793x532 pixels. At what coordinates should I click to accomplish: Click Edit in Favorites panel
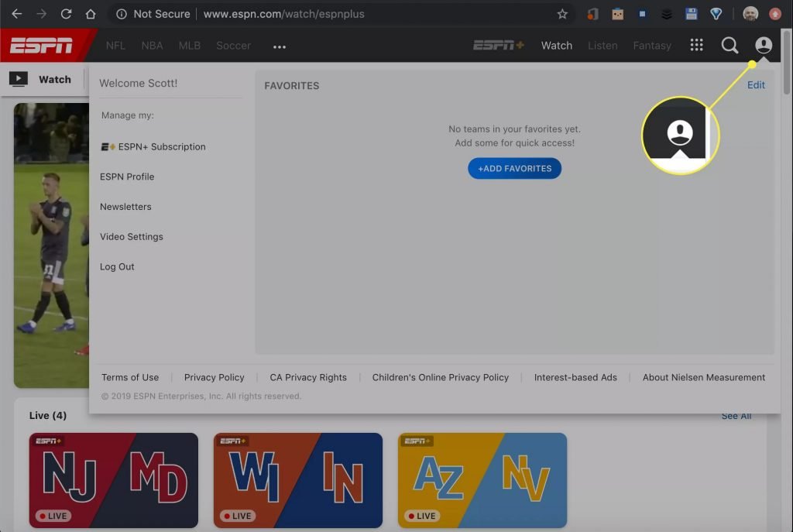pos(756,85)
